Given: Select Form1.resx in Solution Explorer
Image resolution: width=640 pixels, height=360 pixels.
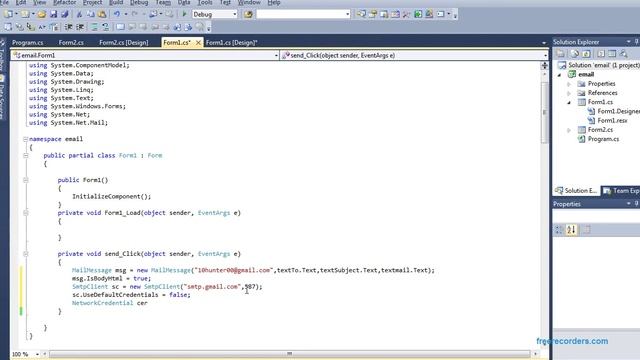Looking at the screenshot, I should 612,121.
